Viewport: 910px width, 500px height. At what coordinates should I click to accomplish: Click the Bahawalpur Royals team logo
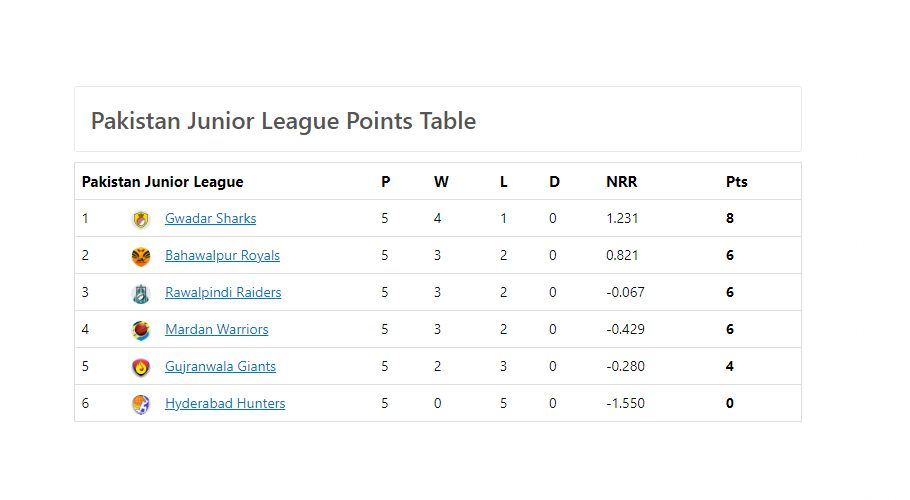(x=140, y=256)
